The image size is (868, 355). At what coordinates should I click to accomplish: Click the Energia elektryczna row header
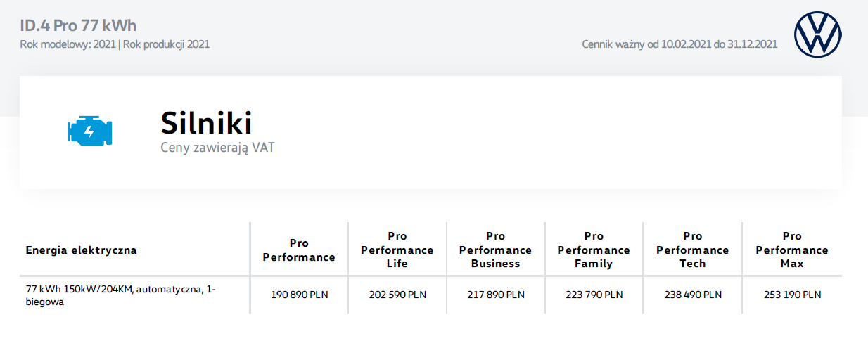click(x=81, y=250)
